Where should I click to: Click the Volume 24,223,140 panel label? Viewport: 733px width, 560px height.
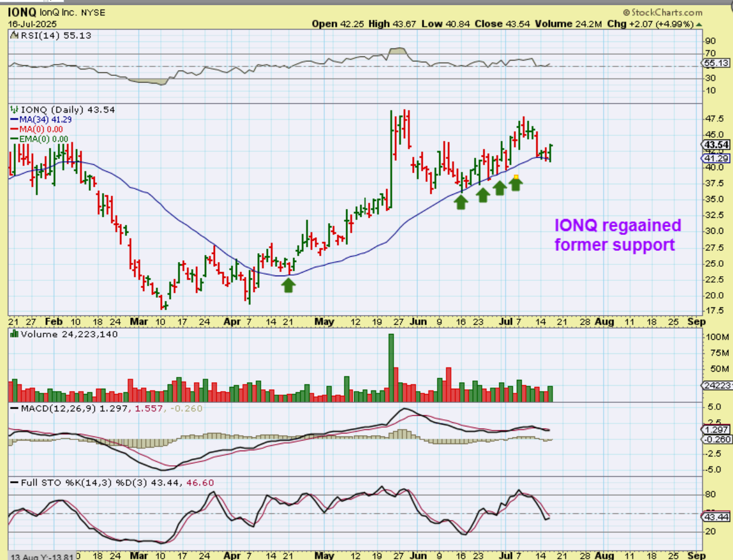(65, 334)
